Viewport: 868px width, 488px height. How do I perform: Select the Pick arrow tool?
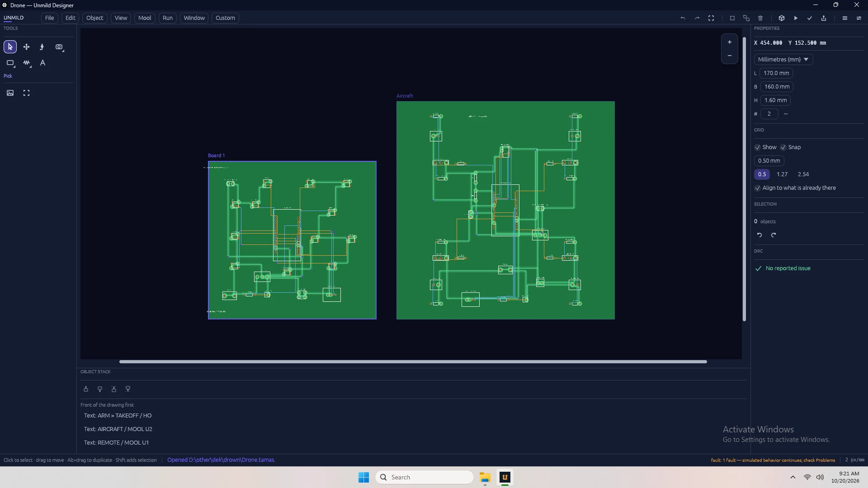coord(10,47)
